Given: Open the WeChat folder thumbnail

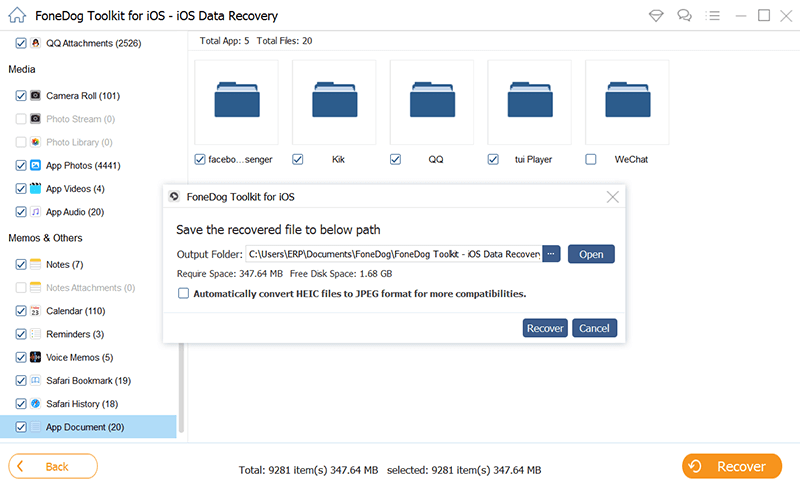Looking at the screenshot, I should [628, 102].
